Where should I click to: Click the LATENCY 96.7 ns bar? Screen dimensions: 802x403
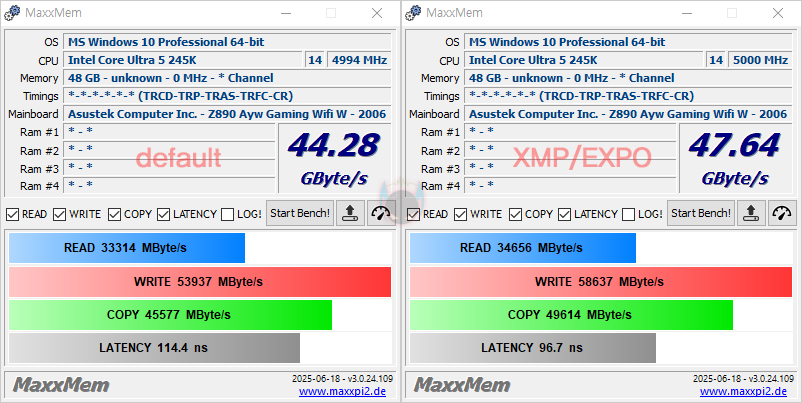click(532, 348)
